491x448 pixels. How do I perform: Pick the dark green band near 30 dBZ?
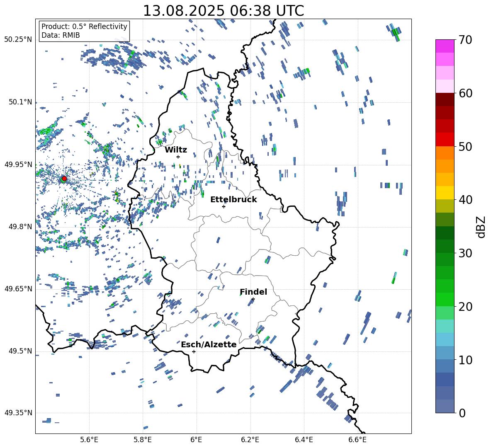point(445,246)
